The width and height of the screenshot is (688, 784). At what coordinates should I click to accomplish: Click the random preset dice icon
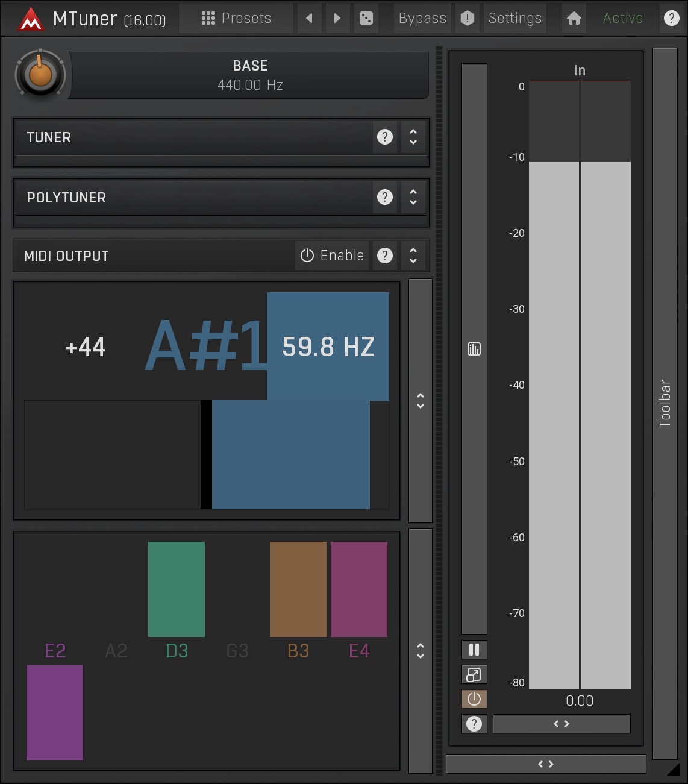tap(366, 18)
